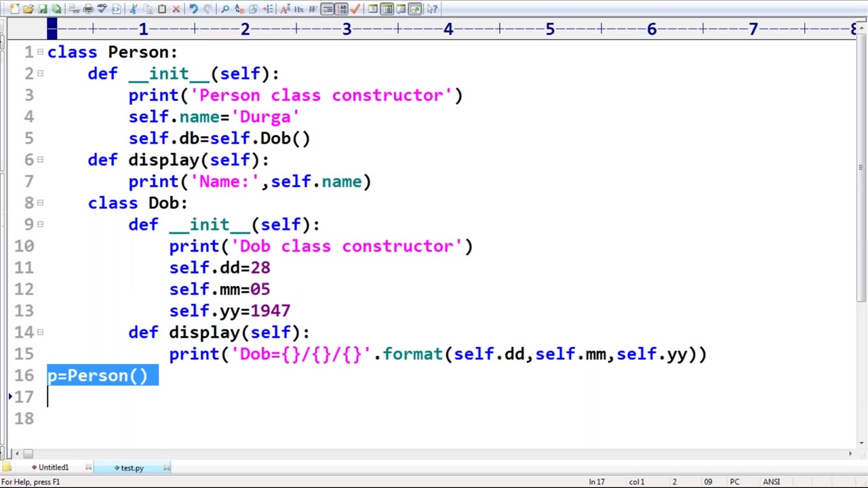868x488 pixels.
Task: Click the Save floppy disk icon
Action: (43, 9)
